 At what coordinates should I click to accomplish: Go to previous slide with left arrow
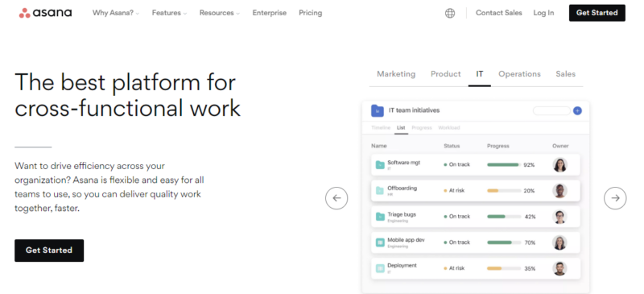point(336,198)
